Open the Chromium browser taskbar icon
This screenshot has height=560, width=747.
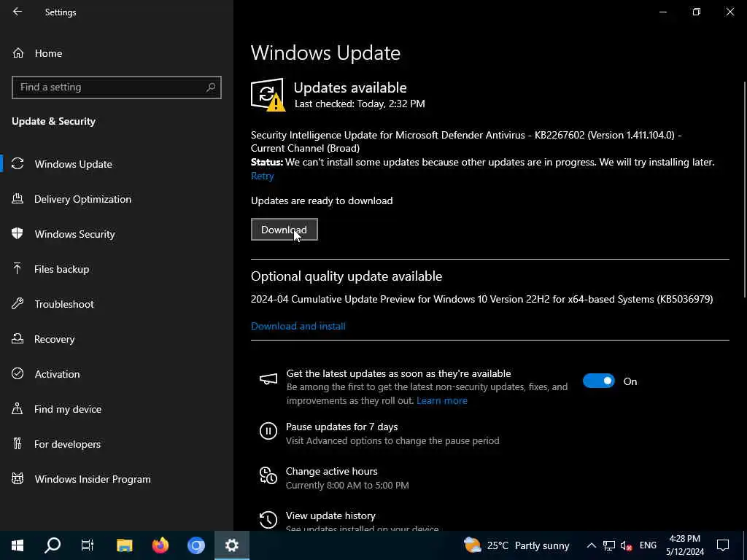pos(196,545)
